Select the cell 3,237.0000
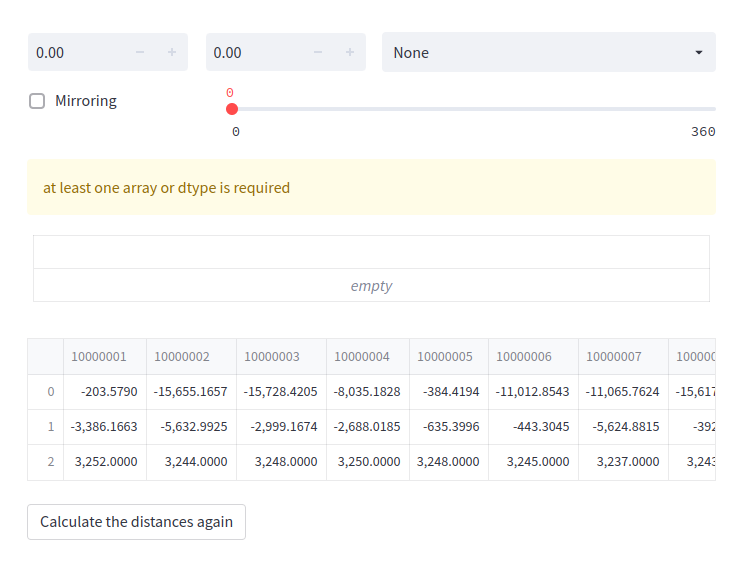Screen dimensions: 751x582 [x=624, y=462]
